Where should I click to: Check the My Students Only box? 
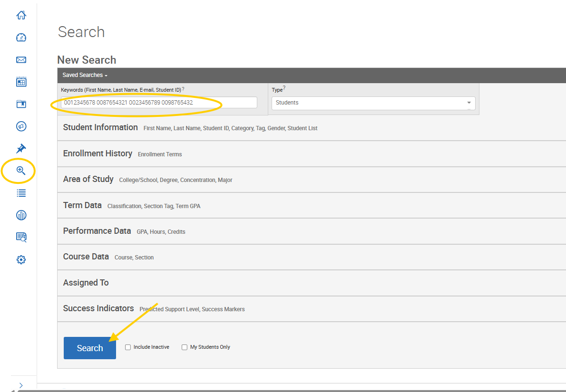coord(185,347)
